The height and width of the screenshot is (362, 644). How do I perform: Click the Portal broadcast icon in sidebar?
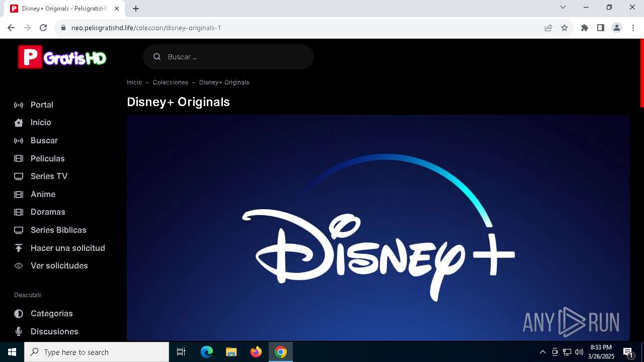click(19, 105)
